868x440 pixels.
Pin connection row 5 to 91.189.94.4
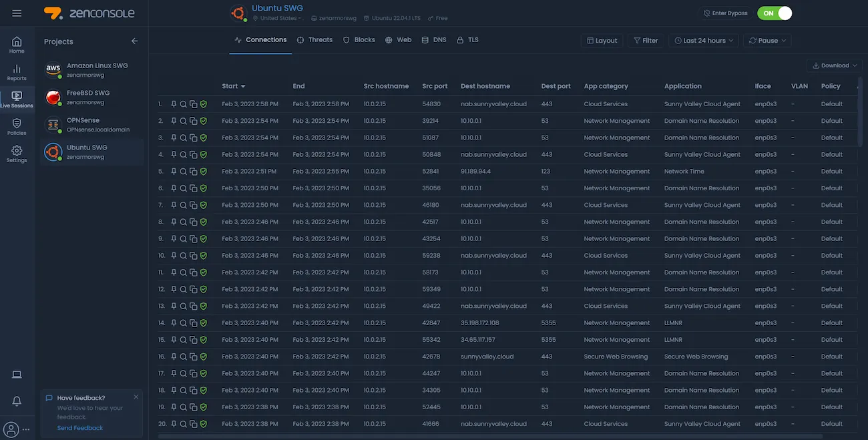174,172
